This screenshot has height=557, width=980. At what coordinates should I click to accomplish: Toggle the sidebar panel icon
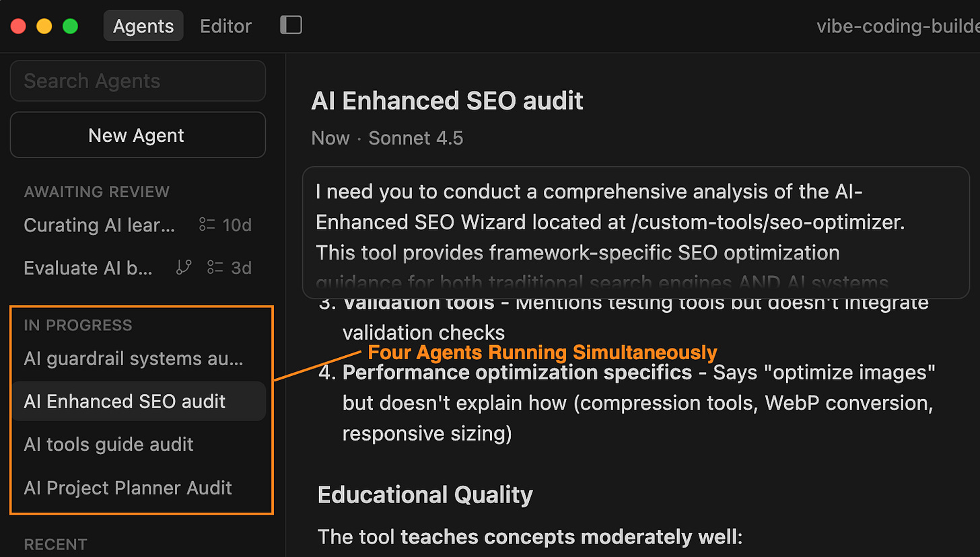[x=291, y=26]
